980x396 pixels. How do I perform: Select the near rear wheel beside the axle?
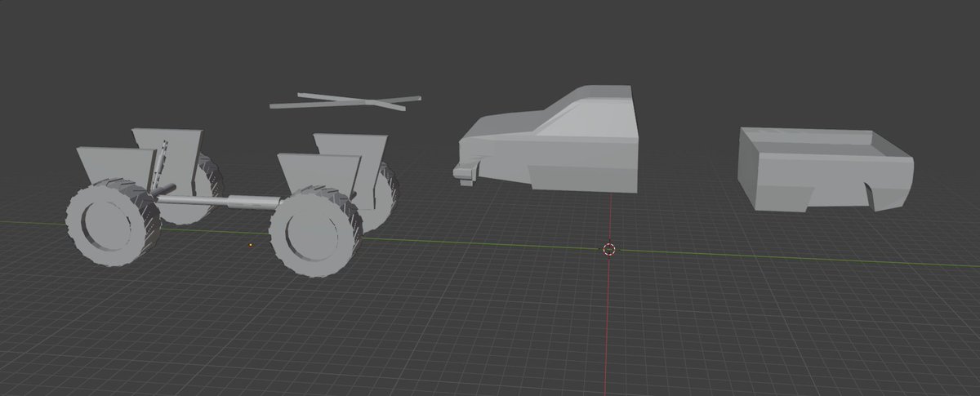pyautogui.click(x=316, y=232)
